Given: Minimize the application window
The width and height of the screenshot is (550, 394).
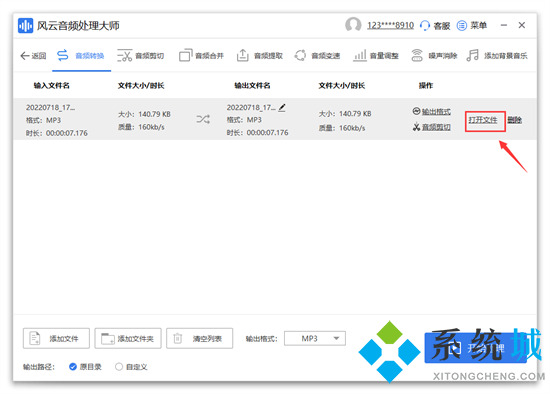Looking at the screenshot, I should point(504,25).
